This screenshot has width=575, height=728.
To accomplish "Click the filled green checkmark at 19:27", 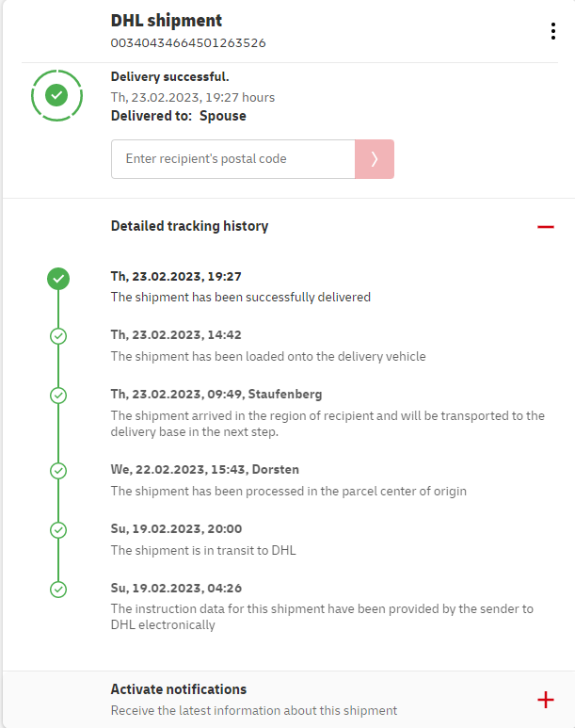I will tap(58, 279).
